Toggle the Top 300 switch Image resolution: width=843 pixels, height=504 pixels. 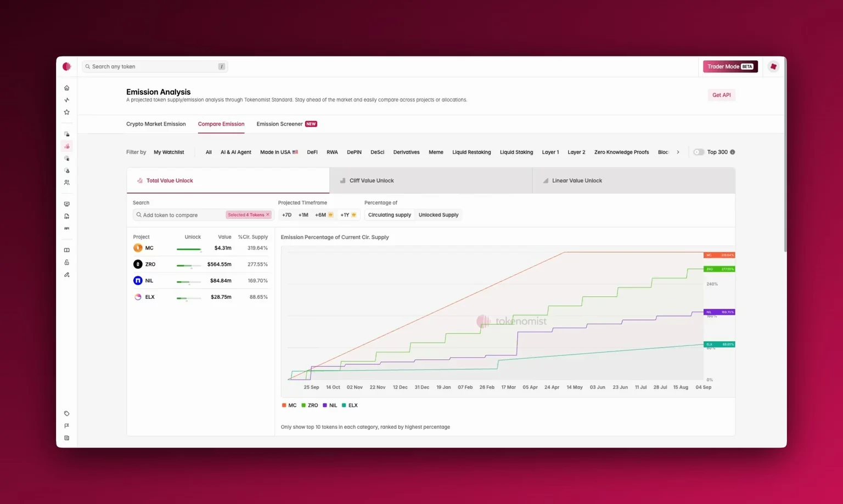(699, 152)
